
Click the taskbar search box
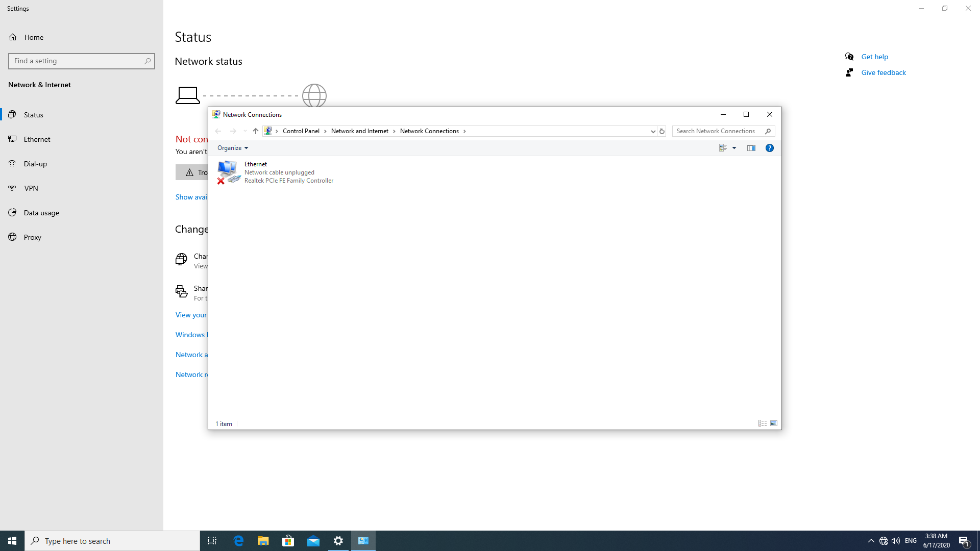coord(112,541)
